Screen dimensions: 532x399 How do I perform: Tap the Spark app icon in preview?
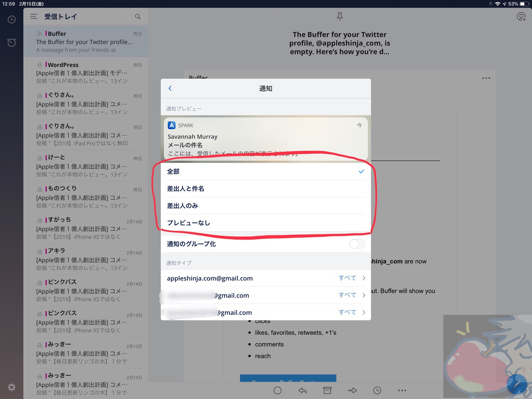click(172, 125)
